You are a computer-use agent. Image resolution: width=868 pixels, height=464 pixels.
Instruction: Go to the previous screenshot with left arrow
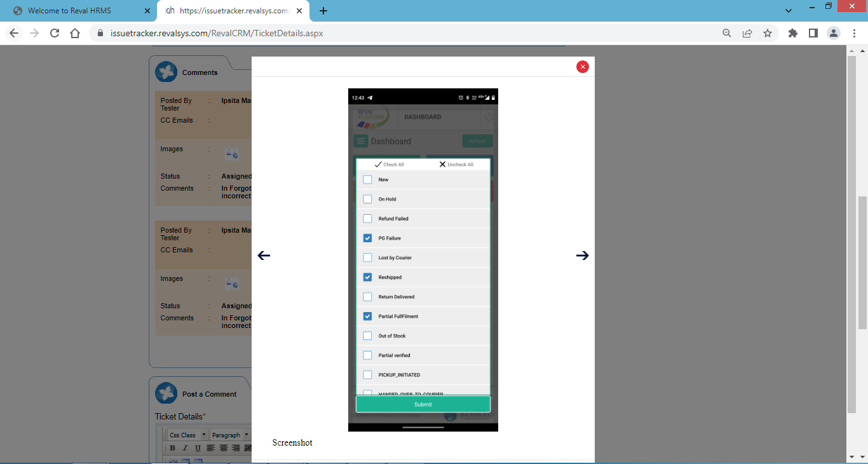[x=264, y=256]
